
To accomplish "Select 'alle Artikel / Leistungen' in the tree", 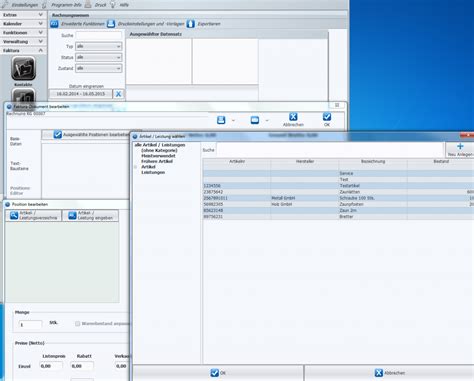I will [160, 145].
